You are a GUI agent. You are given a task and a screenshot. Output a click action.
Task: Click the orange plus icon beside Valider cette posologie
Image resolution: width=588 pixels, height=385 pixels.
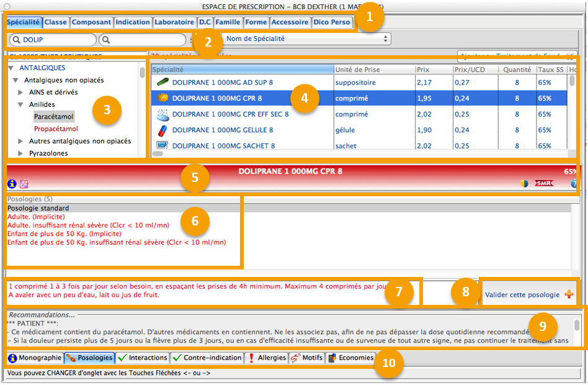point(569,295)
